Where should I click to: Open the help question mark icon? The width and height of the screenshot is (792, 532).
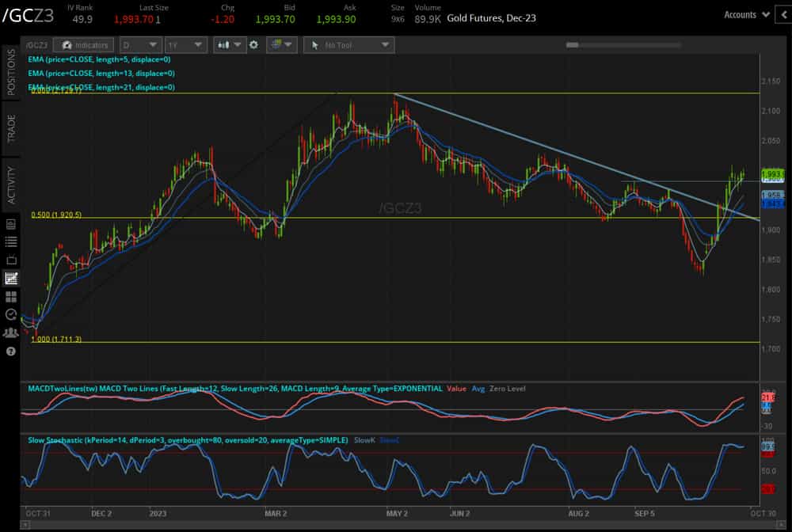click(11, 351)
